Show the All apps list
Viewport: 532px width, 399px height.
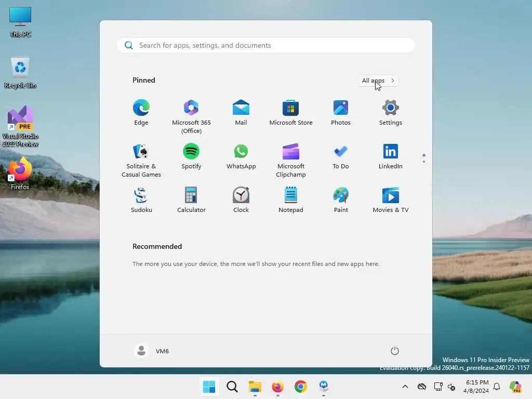pyautogui.click(x=378, y=81)
